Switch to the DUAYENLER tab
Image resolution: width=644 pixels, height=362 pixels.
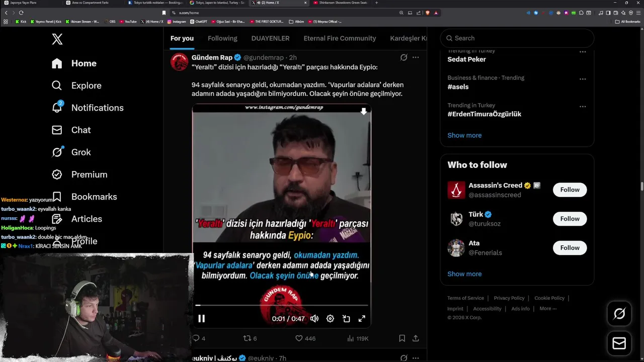[270, 38]
